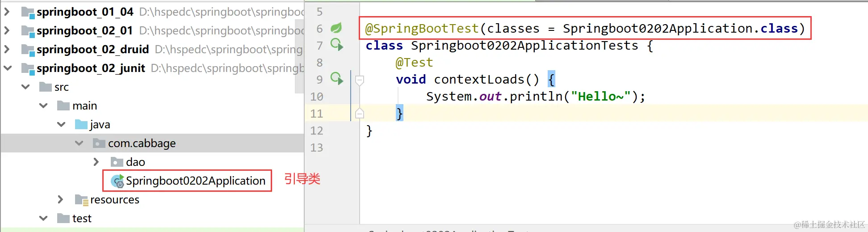
Task: Click the resources folder icon
Action: pos(81,200)
